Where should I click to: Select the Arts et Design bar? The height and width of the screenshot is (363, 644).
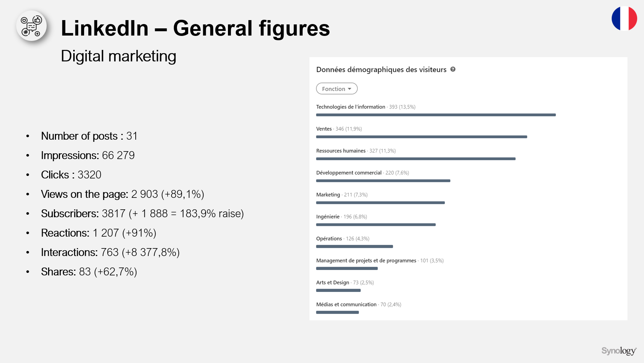click(338, 290)
